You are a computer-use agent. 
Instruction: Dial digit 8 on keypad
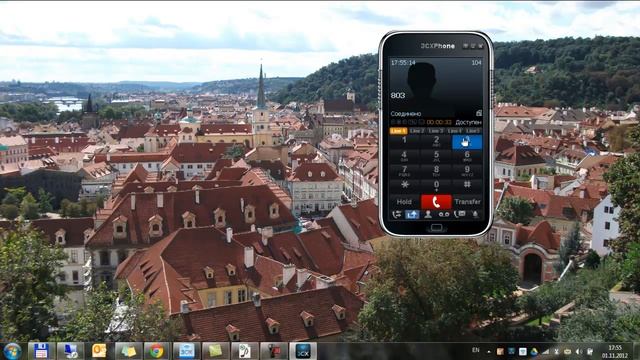[436, 171]
